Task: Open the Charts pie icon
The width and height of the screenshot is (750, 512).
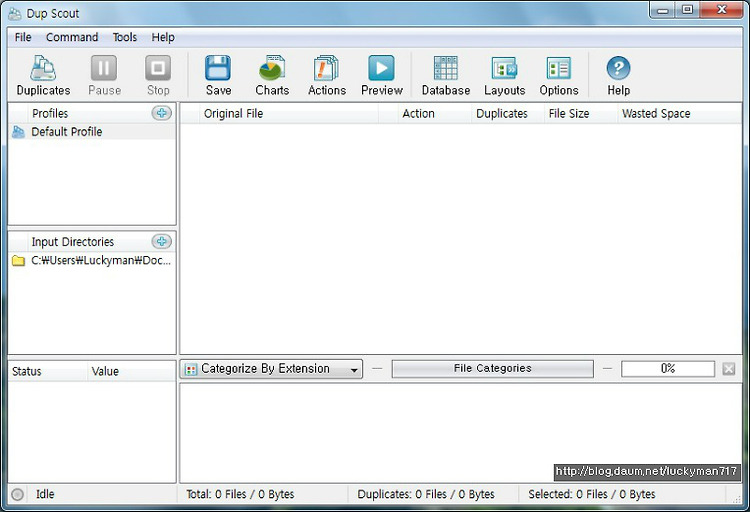Action: pos(272,68)
